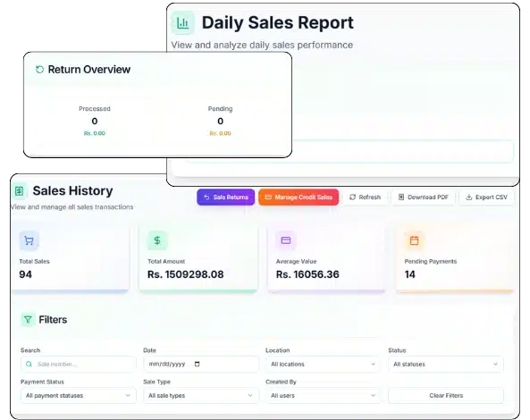Click 'View and analyze daily sales performance' subtitle
The width and height of the screenshot is (530, 420).
(262, 45)
